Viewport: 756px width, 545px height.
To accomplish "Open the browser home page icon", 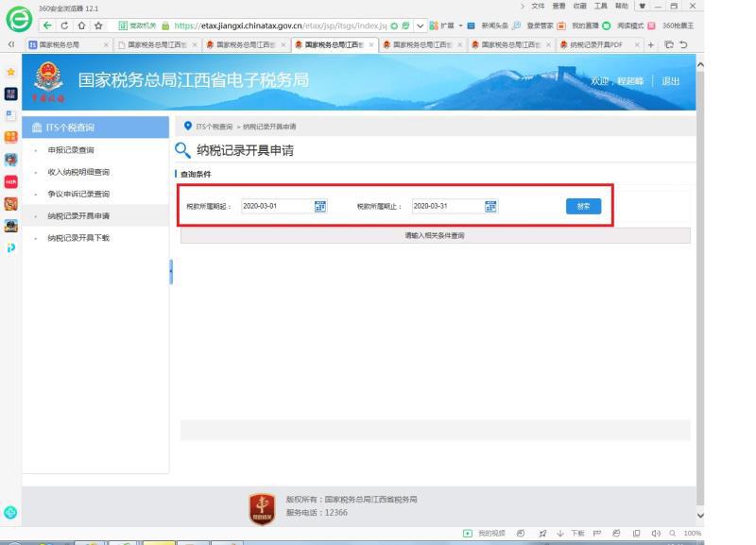I will (81, 26).
